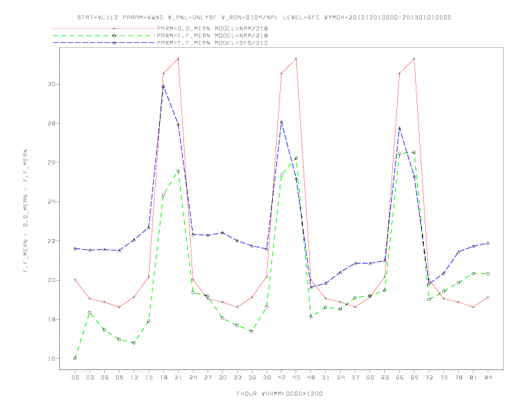532x411 pixels.
Task: Click the y-axis tick label 26
Action: (x=52, y=163)
